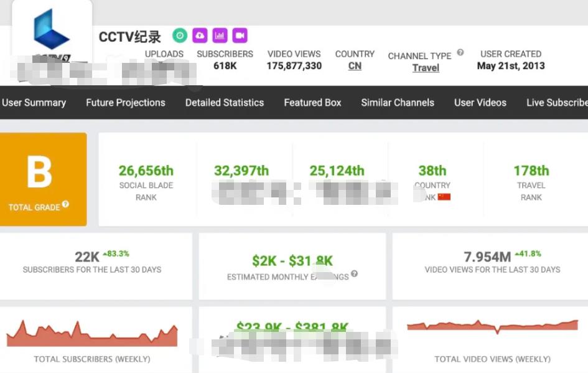588x373 pixels.
Task: Switch to the Future Projections tab
Action: (x=126, y=103)
